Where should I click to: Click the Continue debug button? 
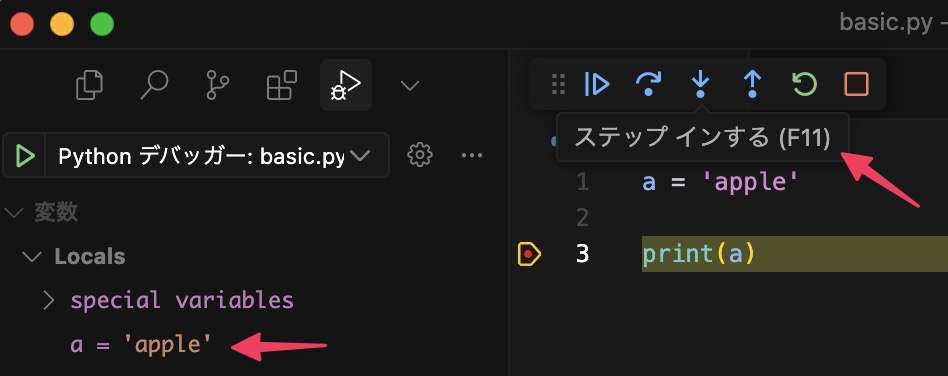[597, 84]
